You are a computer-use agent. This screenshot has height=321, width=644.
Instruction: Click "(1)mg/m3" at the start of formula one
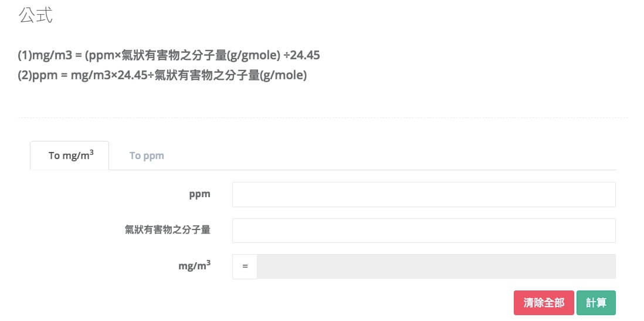pos(45,55)
